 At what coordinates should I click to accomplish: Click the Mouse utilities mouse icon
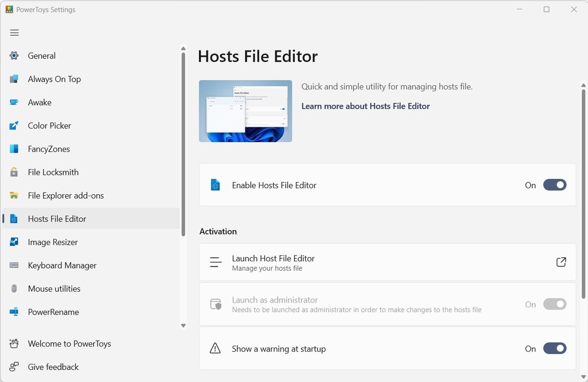[14, 289]
